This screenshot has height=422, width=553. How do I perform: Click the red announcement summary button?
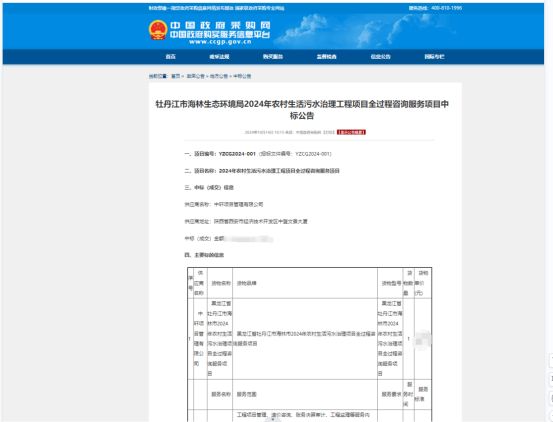pyautogui.click(x=351, y=132)
